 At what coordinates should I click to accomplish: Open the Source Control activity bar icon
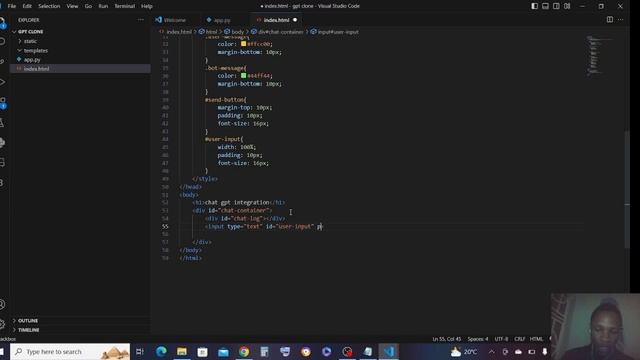2,62
